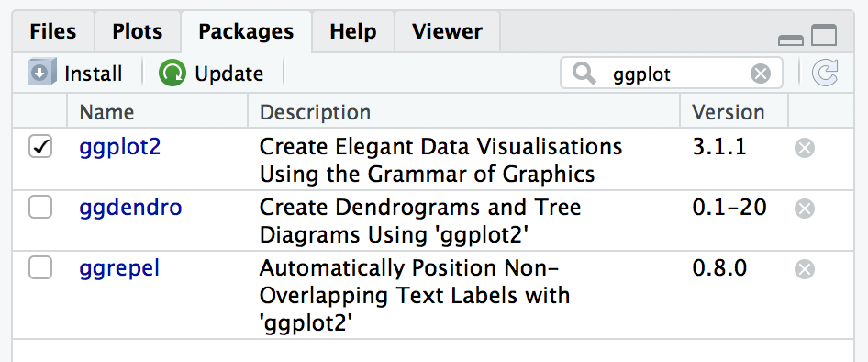Remove the ggrepel package
Viewport: 868px width, 362px height.
(x=805, y=269)
